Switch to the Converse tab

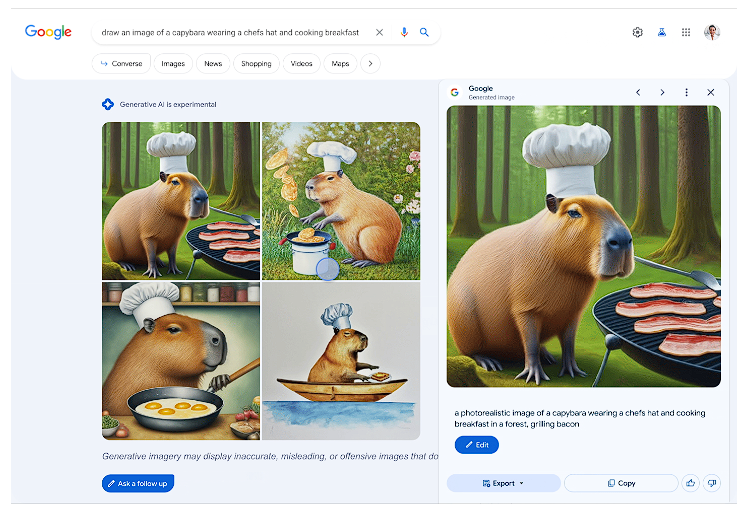pyautogui.click(x=121, y=64)
